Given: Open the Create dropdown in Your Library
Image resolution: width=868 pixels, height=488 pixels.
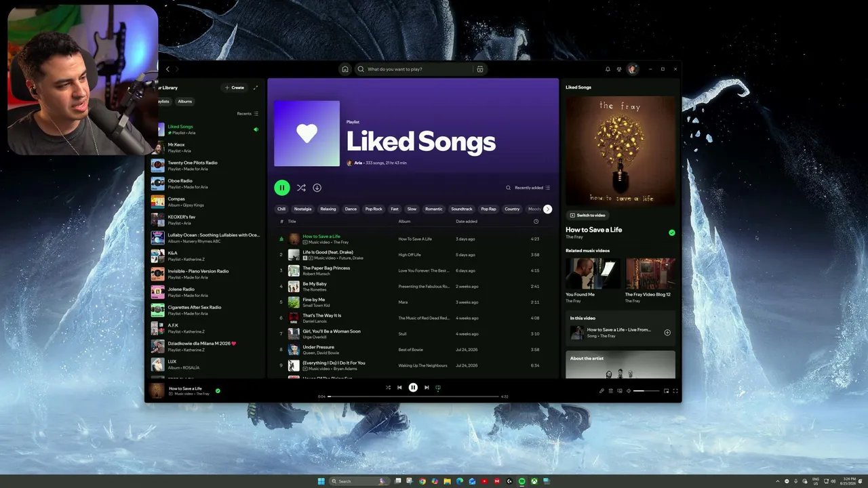Looking at the screenshot, I should pos(235,87).
